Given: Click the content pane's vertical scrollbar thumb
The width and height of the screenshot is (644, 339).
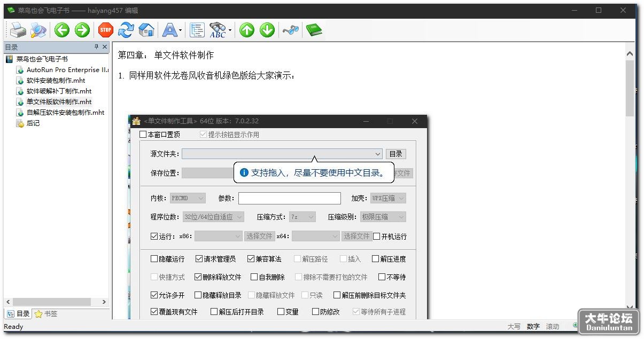Looking at the screenshot, I should tap(630, 89).
